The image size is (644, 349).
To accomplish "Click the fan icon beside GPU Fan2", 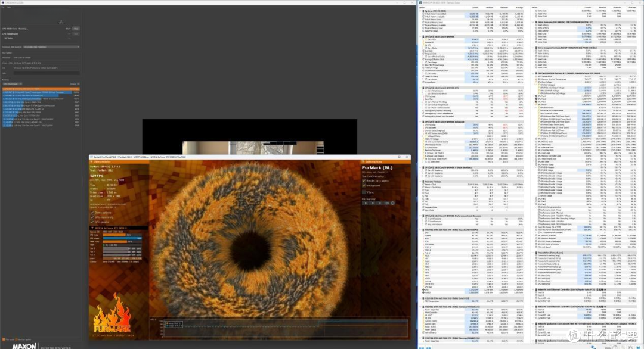I will [x=537, y=99].
